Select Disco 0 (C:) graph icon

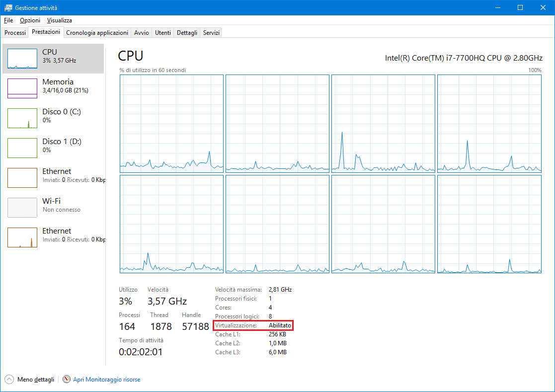click(22, 118)
